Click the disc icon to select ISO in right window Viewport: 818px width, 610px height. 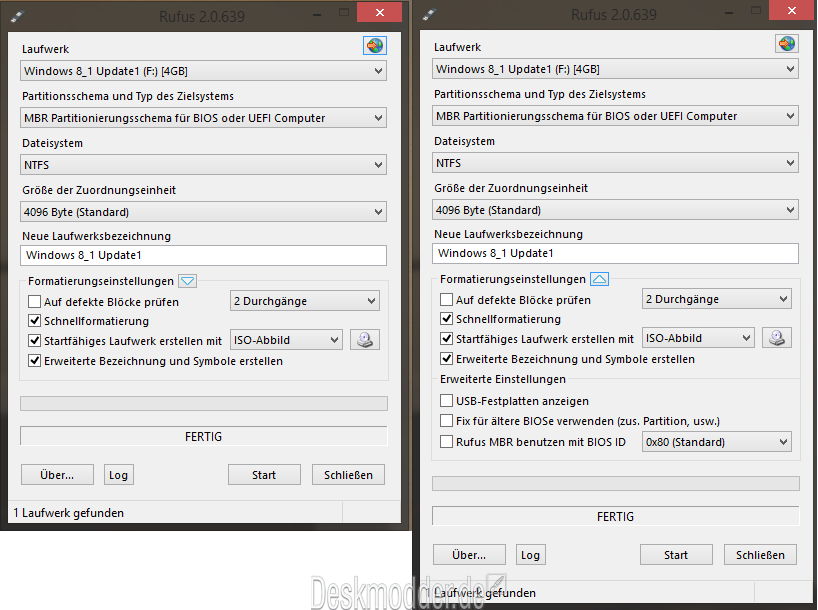pyautogui.click(x=777, y=338)
